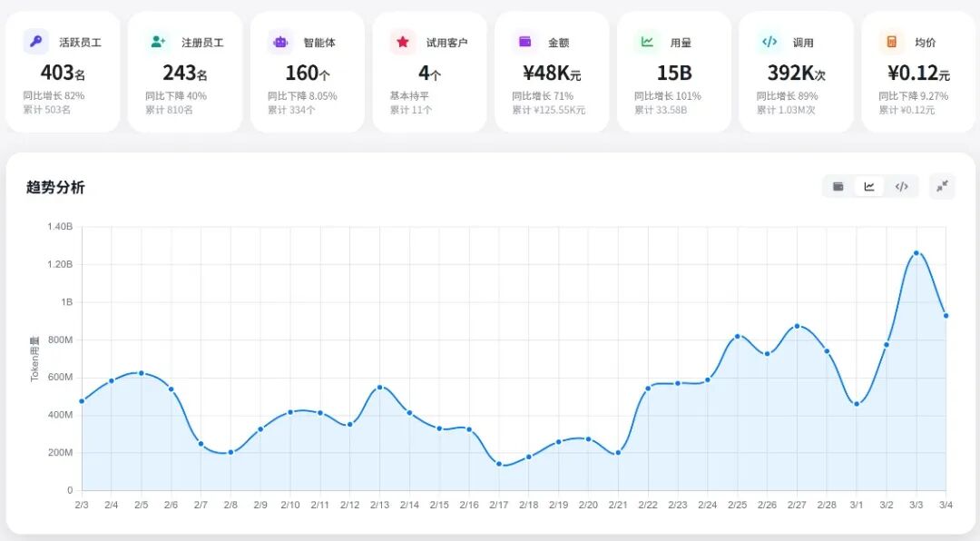The image size is (980, 541).
Task: Switch to code view in trend panel
Action: [x=902, y=186]
